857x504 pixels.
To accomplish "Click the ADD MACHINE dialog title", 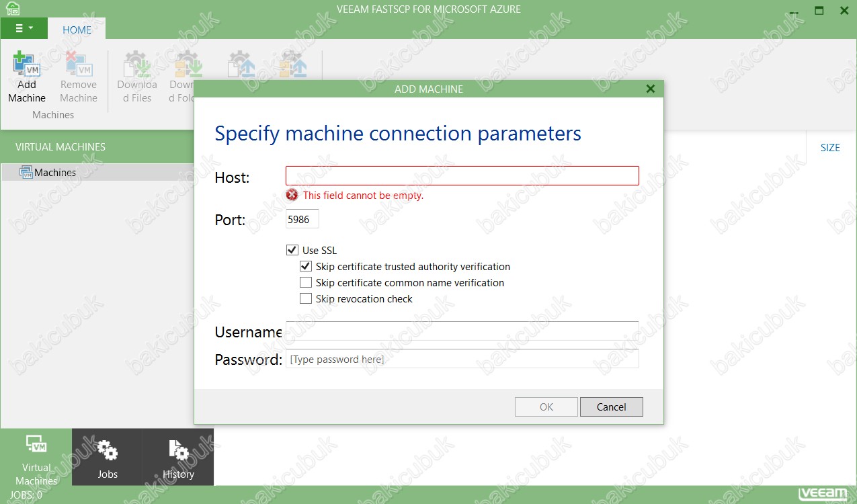I will pyautogui.click(x=429, y=89).
